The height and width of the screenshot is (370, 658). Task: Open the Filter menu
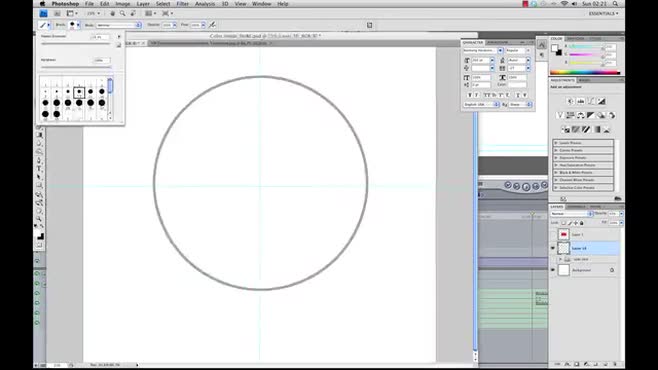tap(183, 4)
